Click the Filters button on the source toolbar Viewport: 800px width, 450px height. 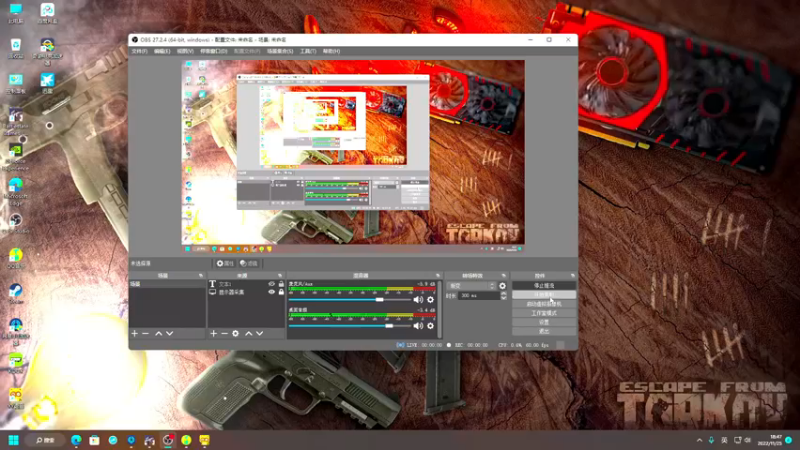click(249, 263)
